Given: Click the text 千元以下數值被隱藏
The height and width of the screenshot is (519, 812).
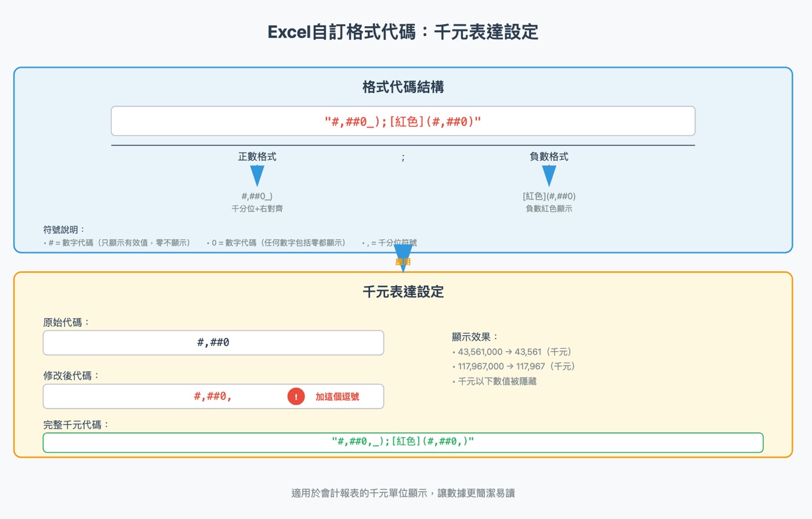Looking at the screenshot, I should click(x=494, y=381).
